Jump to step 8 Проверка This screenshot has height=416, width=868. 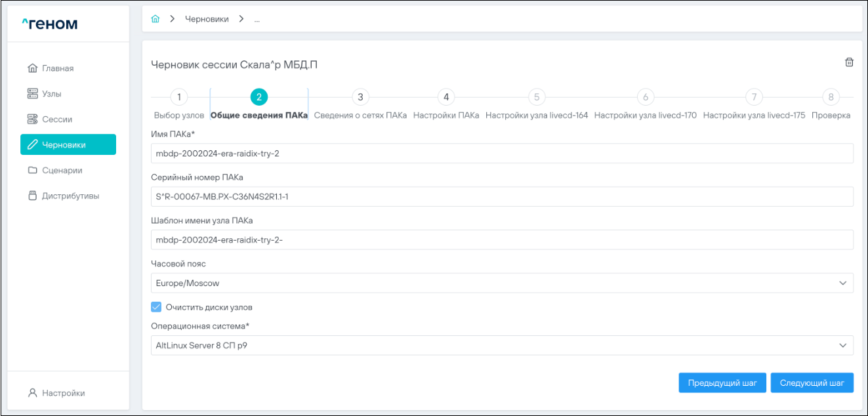pos(831,97)
